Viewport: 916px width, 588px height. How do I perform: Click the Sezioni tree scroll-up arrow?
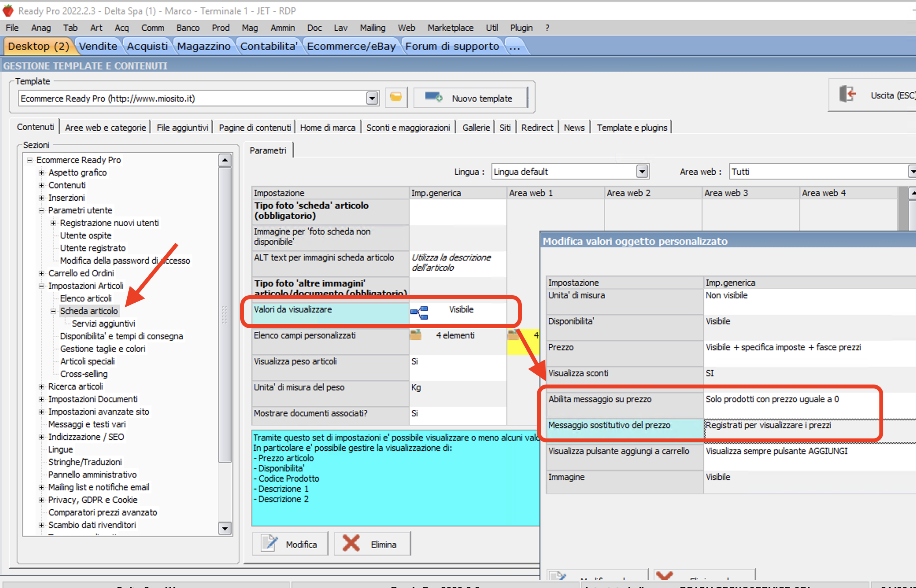225,160
